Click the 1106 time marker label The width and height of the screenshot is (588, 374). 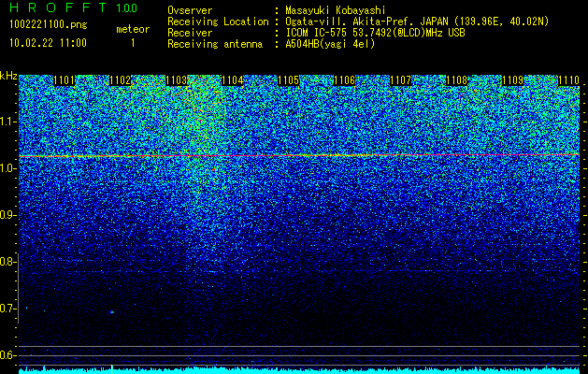pos(345,80)
